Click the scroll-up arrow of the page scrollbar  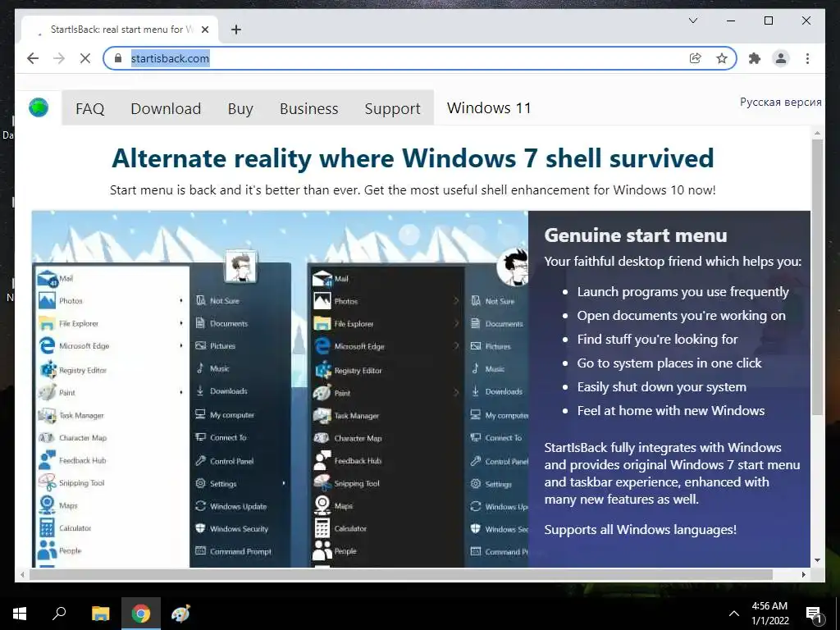[817, 133]
